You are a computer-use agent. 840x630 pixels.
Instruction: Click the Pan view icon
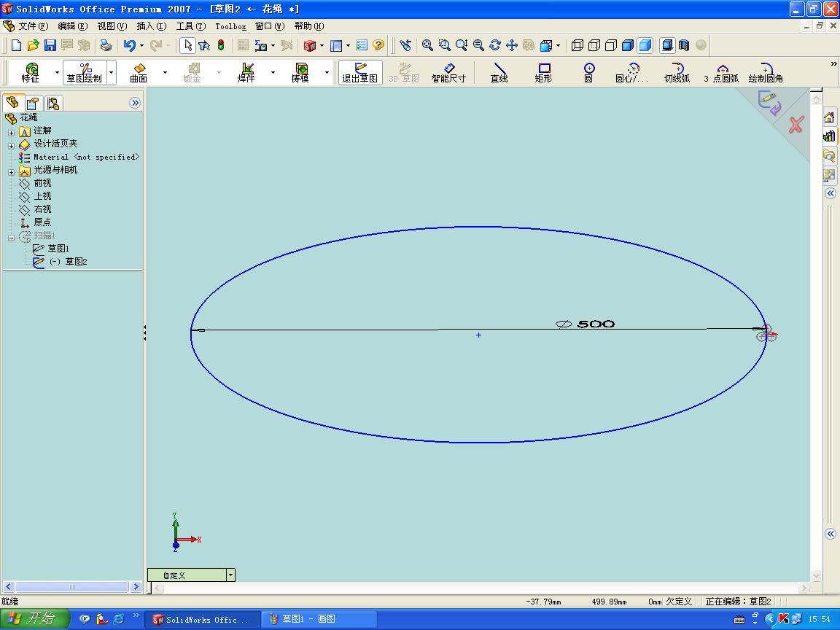(x=511, y=45)
